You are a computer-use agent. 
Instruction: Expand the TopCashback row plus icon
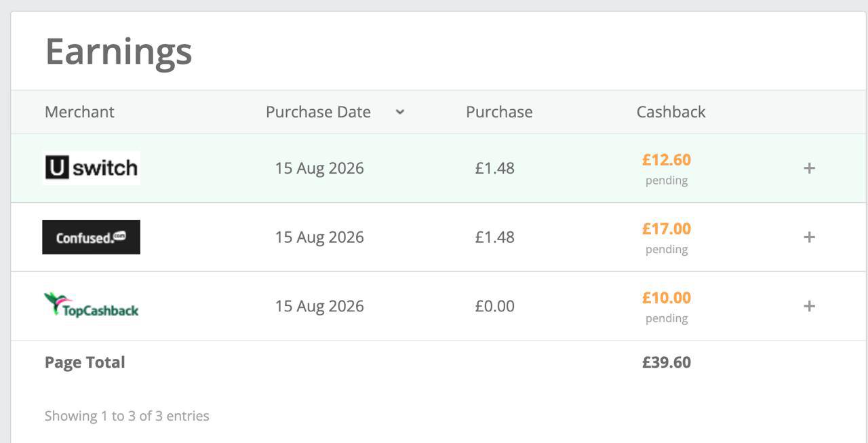click(x=809, y=306)
